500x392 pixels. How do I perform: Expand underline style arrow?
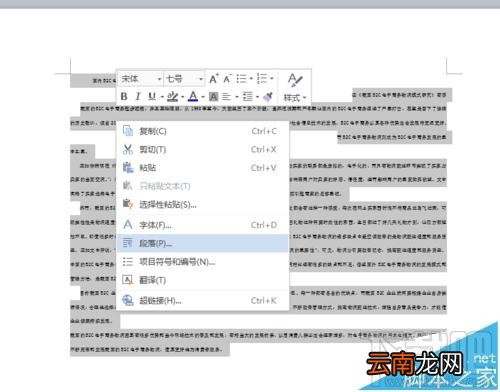click(x=162, y=97)
